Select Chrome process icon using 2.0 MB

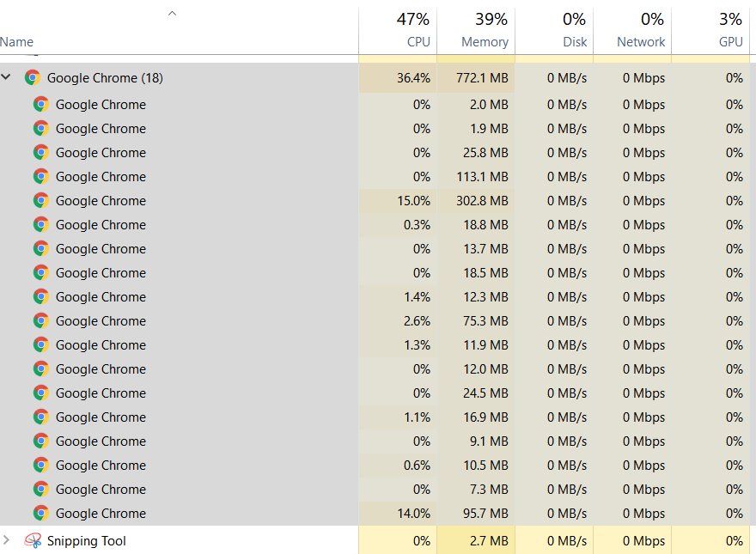click(41, 104)
